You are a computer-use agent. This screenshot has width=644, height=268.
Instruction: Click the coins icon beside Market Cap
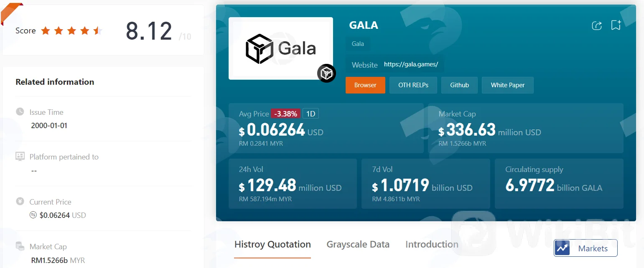coord(20,246)
